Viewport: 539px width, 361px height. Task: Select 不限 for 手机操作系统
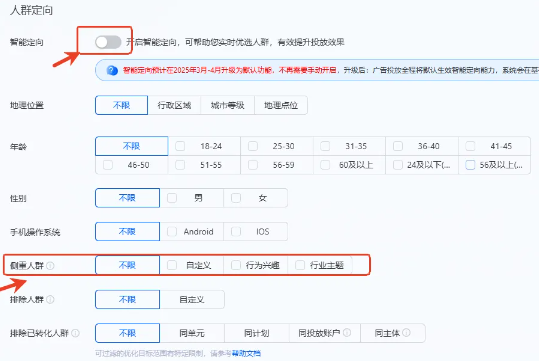128,232
